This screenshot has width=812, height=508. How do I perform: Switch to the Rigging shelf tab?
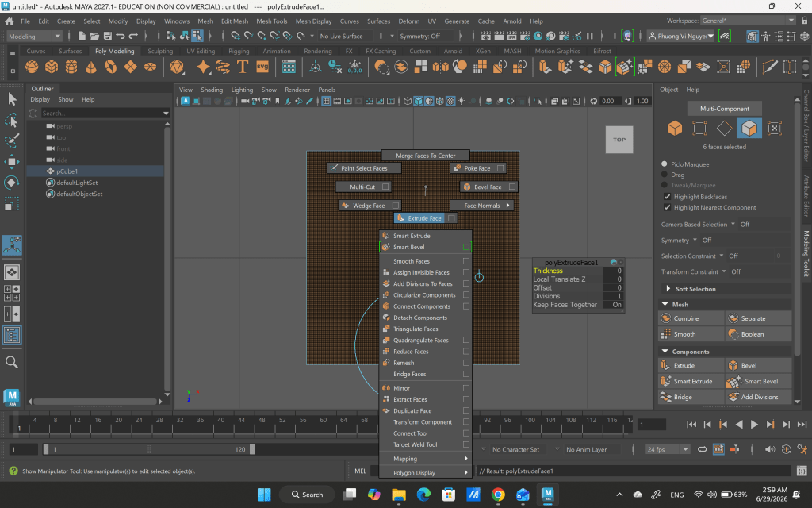click(x=239, y=52)
